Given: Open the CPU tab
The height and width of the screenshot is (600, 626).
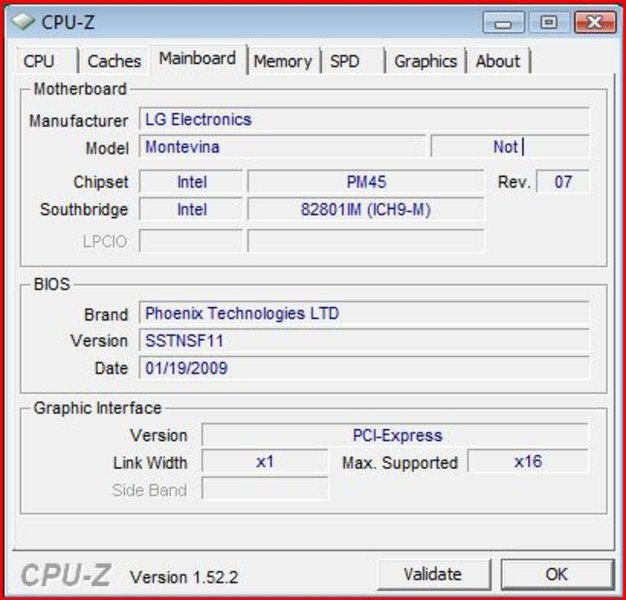Looking at the screenshot, I should (x=39, y=61).
